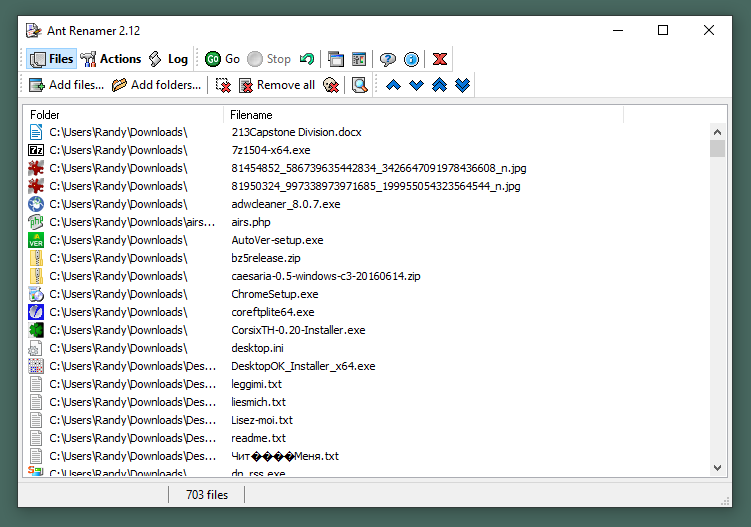Start renaming with Go button
Image resolution: width=751 pixels, height=527 pixels.
tap(222, 59)
